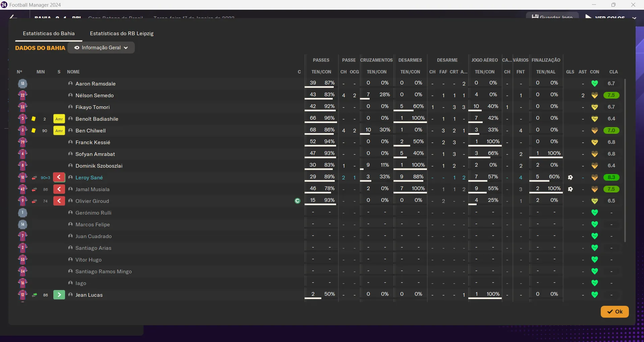
Task: Click the Amr status badge for Benoît Badiashile
Action: tap(59, 119)
